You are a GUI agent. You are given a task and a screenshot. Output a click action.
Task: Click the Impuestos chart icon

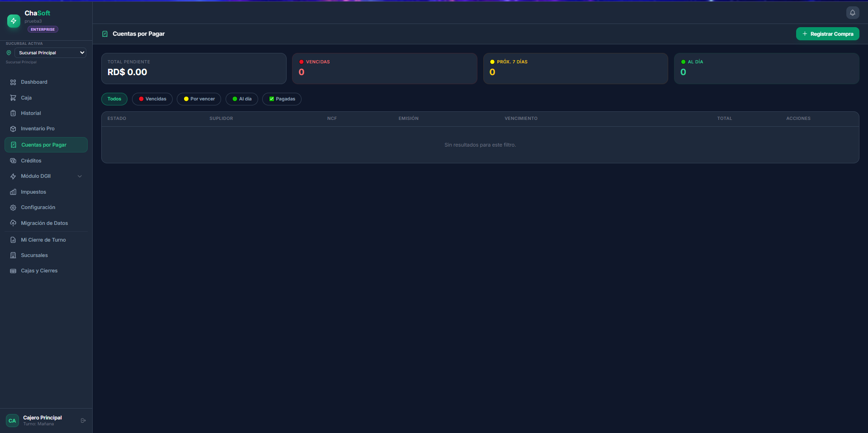tap(13, 192)
